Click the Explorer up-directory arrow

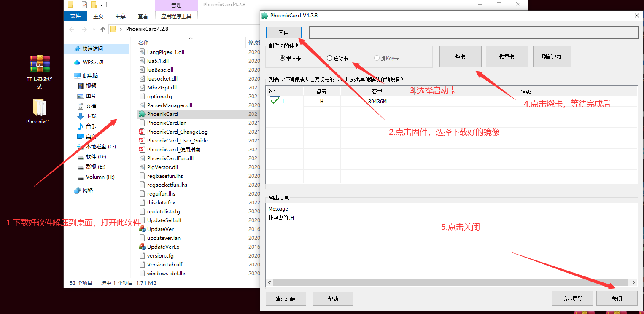(103, 30)
